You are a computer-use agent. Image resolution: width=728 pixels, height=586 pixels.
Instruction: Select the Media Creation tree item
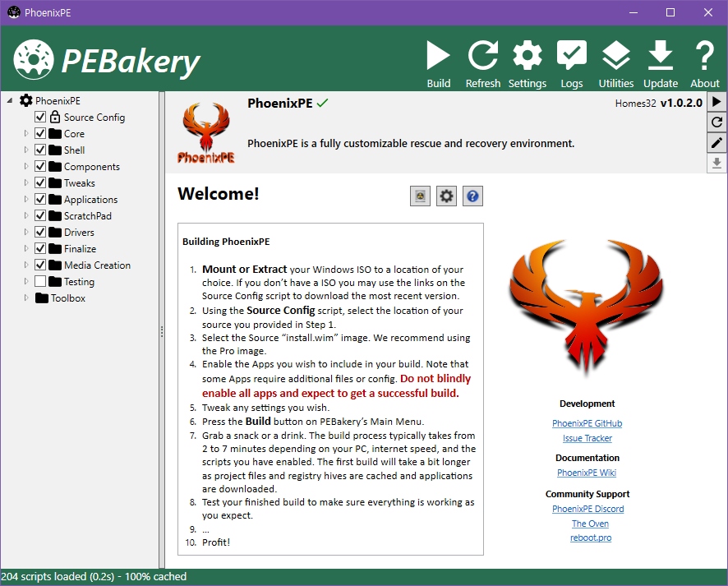coord(97,265)
